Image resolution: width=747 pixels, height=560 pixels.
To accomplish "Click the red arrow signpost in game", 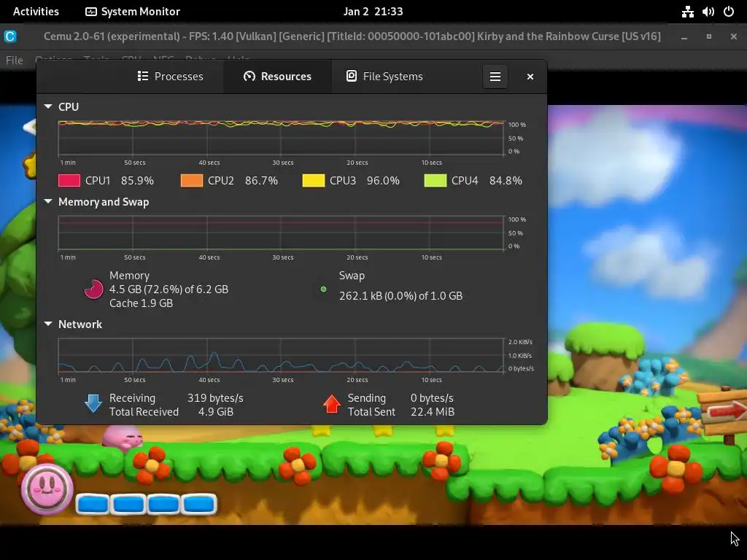I will pos(726,411).
